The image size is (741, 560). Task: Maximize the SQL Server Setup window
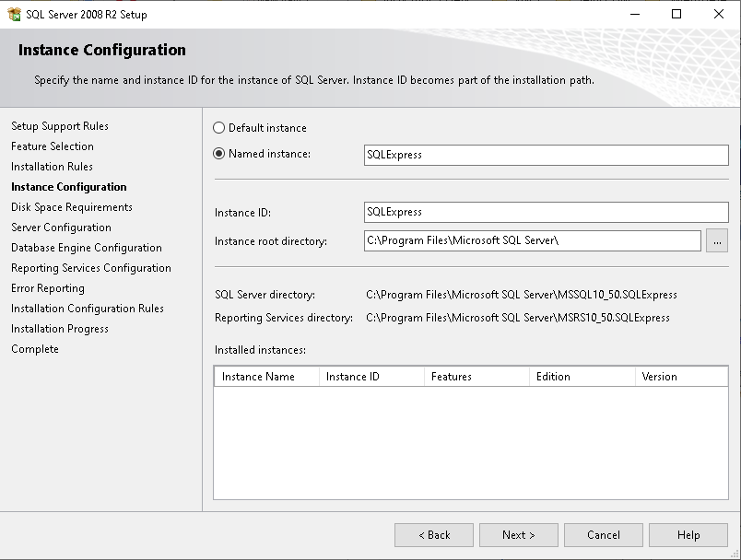pyautogui.click(x=676, y=14)
